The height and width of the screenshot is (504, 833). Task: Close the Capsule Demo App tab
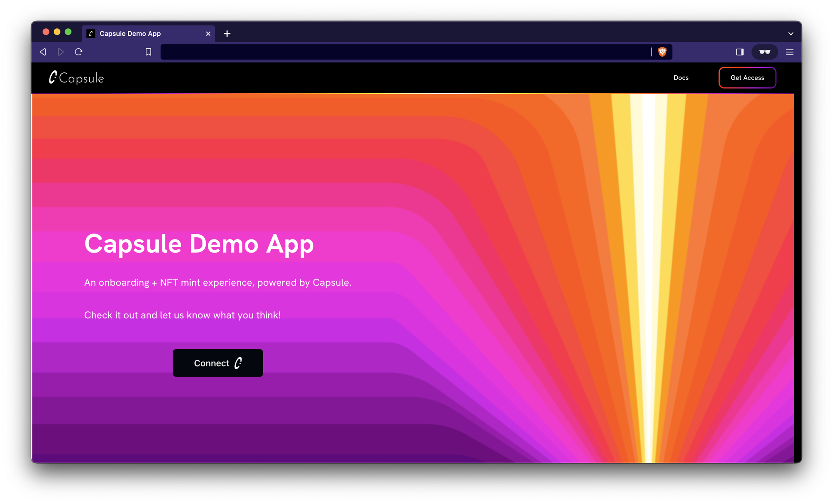tap(208, 34)
